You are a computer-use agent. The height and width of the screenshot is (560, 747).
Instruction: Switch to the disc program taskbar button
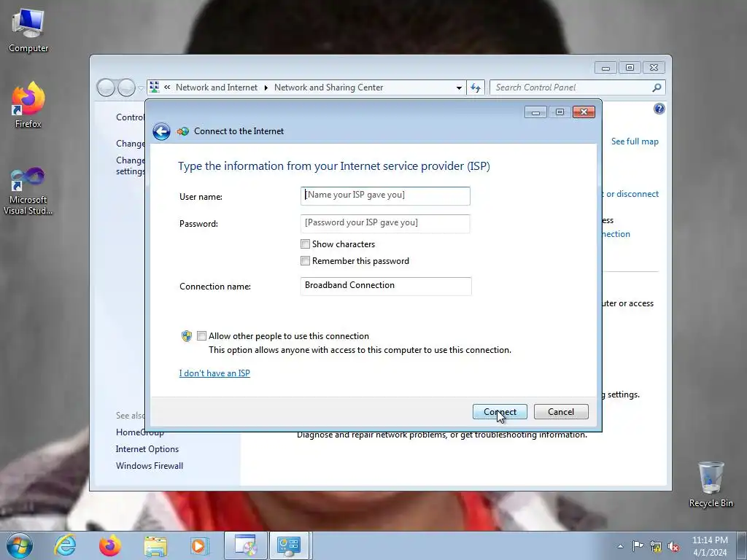click(246, 545)
